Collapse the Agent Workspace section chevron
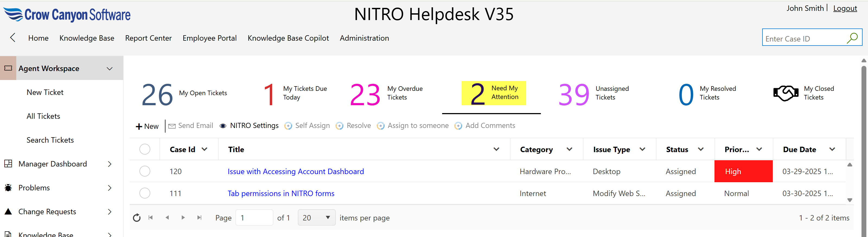Image resolution: width=868 pixels, height=237 pixels. pyautogui.click(x=110, y=69)
